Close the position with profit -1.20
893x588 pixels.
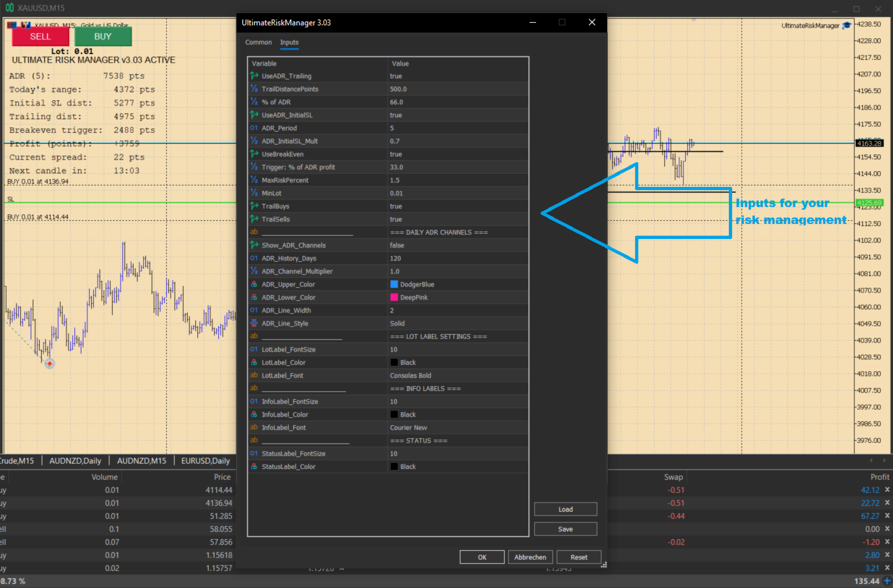[x=887, y=542]
